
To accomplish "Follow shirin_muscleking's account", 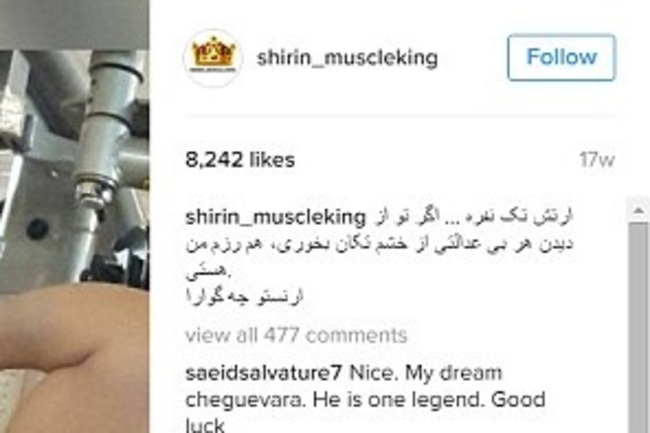I will tap(561, 57).
